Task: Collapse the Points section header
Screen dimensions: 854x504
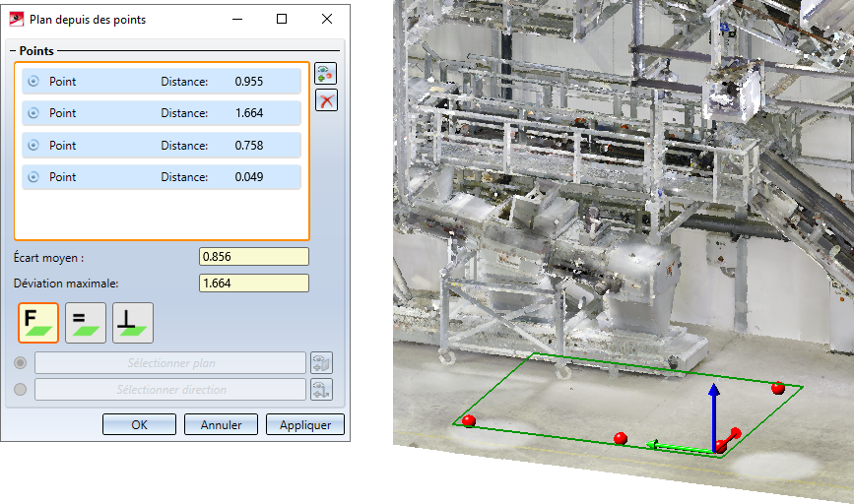Action: coord(37,50)
